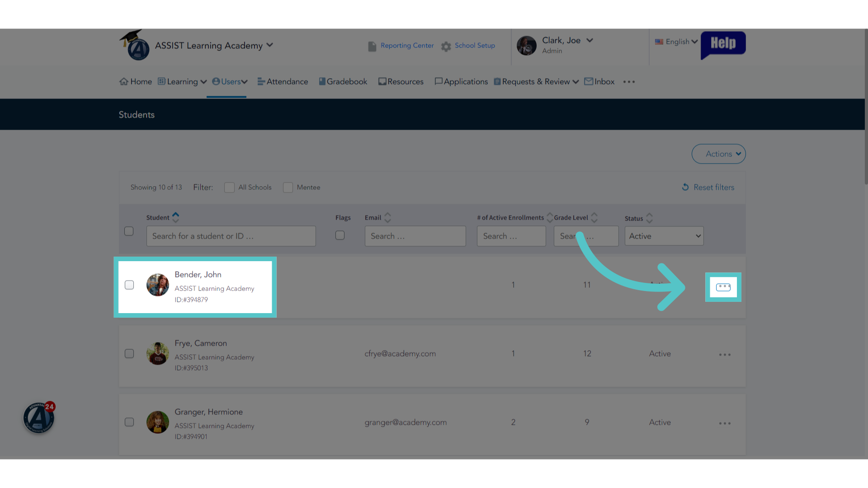Click Reset filters link
The image size is (868, 488).
click(x=708, y=187)
